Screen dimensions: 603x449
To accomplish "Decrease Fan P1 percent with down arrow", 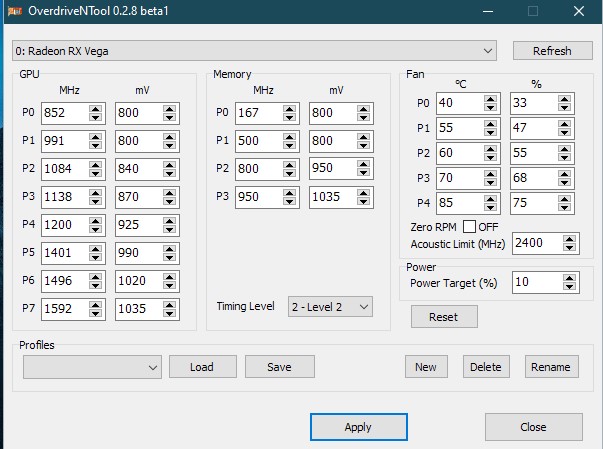I will pyautogui.click(x=565, y=133).
